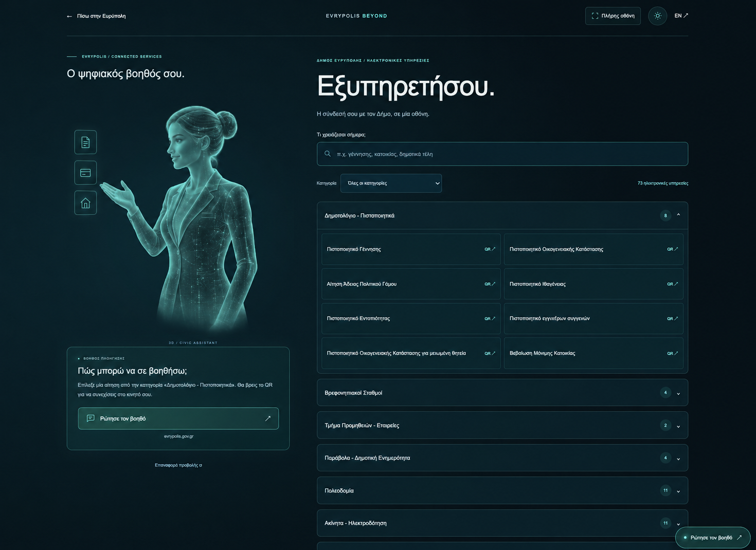Image resolution: width=756 pixels, height=550 pixels.
Task: Click Ρώτησε τον βοηθό in the assistant card
Action: [178, 418]
